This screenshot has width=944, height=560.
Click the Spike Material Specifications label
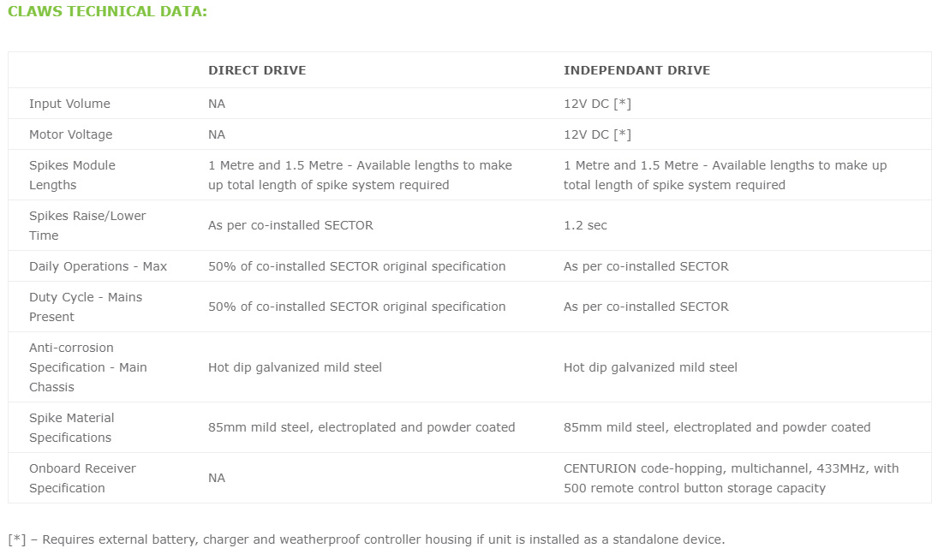tap(72, 427)
